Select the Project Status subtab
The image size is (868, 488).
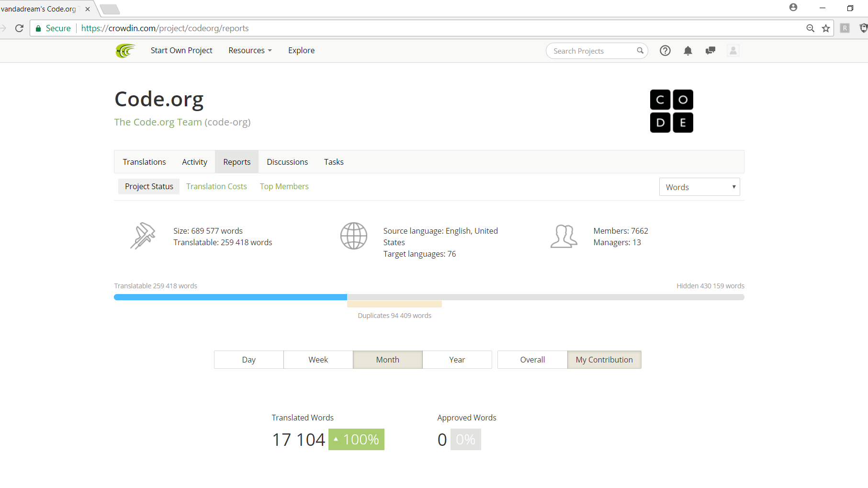pyautogui.click(x=149, y=186)
